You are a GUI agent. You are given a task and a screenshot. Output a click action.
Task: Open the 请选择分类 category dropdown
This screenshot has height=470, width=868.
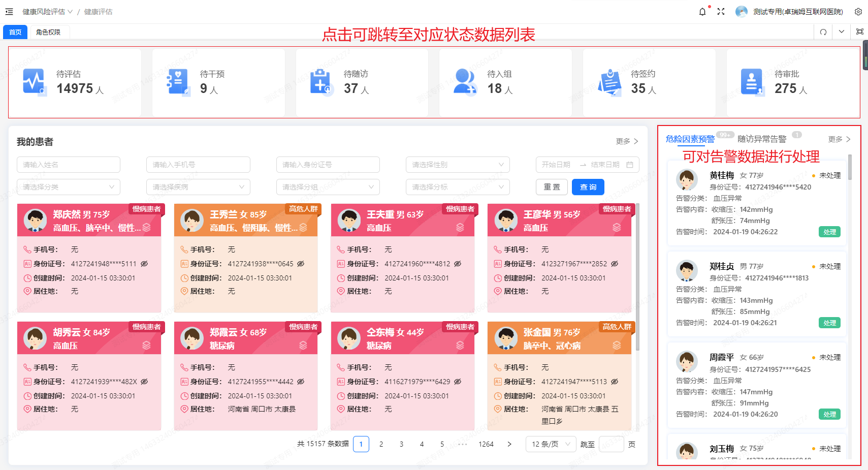click(x=69, y=187)
